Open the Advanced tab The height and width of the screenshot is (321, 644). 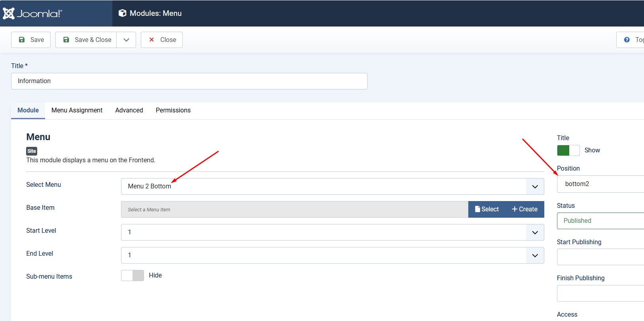[129, 110]
